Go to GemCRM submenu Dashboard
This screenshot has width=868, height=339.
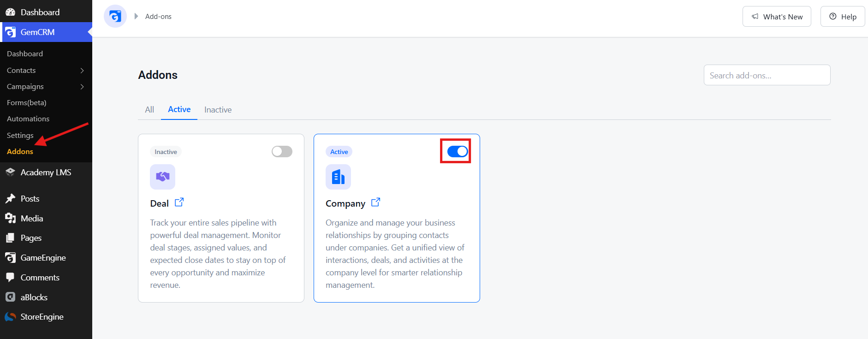pyautogui.click(x=25, y=54)
